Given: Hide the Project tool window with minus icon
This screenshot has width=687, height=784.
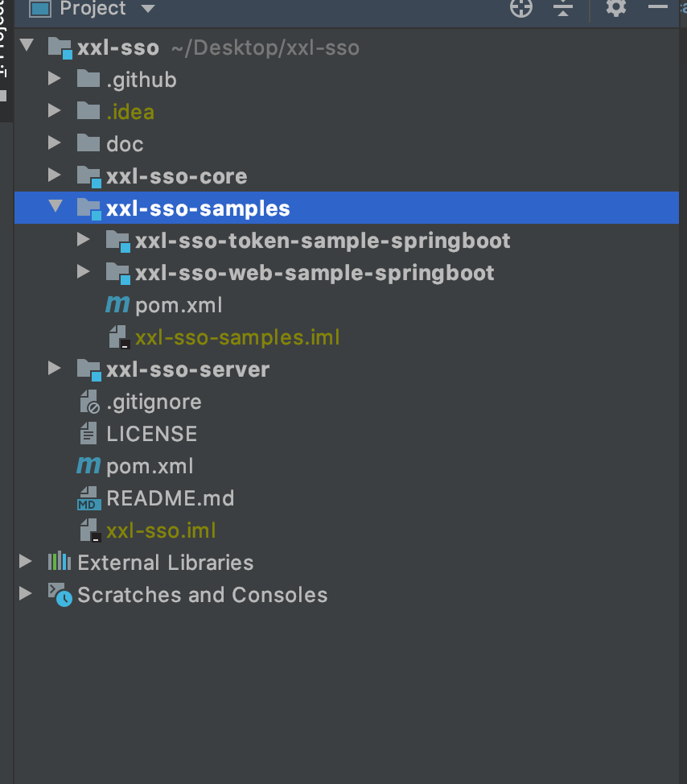Looking at the screenshot, I should coord(657,6).
